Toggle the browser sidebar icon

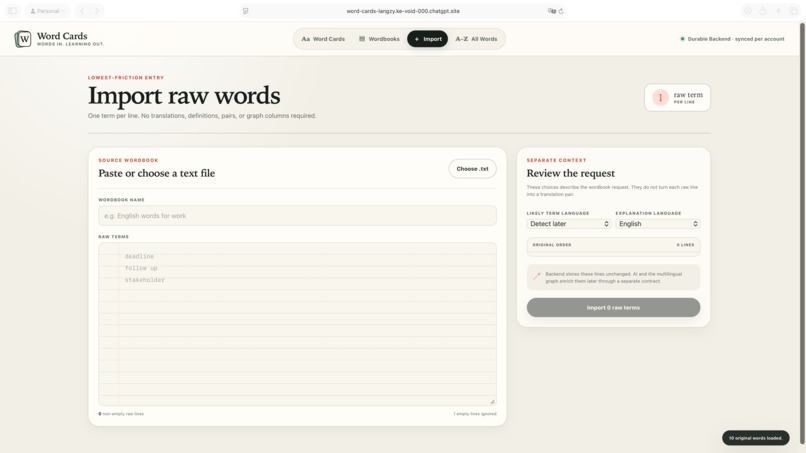click(12, 11)
